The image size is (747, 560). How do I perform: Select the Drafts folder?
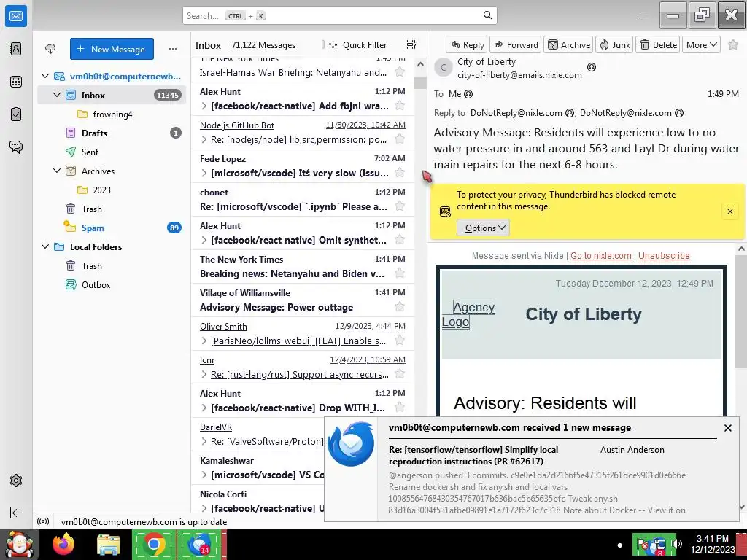coord(112,133)
